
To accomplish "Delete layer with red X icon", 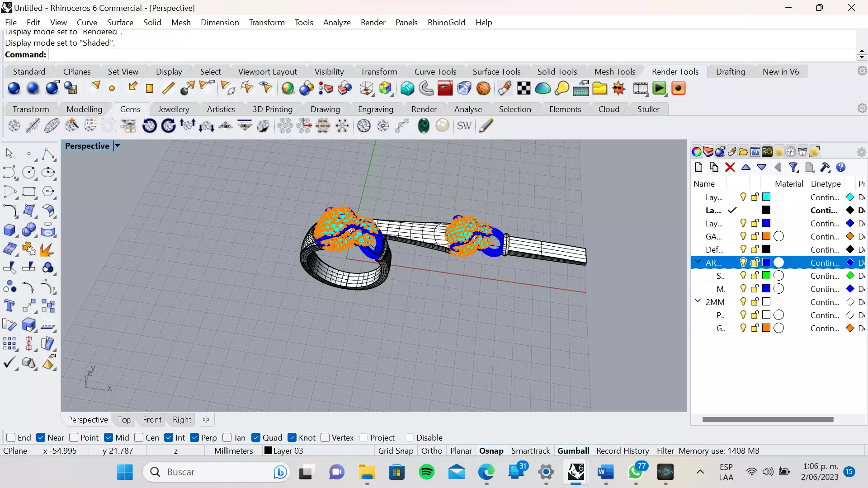I will pos(730,168).
